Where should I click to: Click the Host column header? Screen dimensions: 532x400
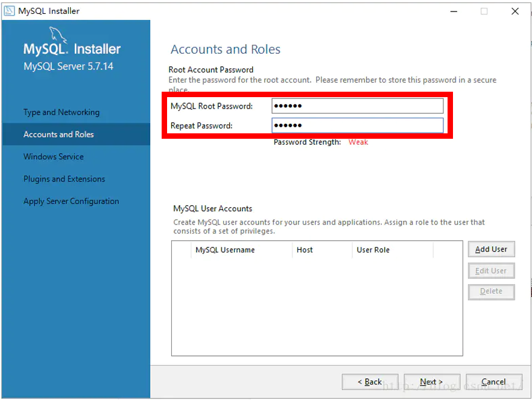(x=322, y=250)
